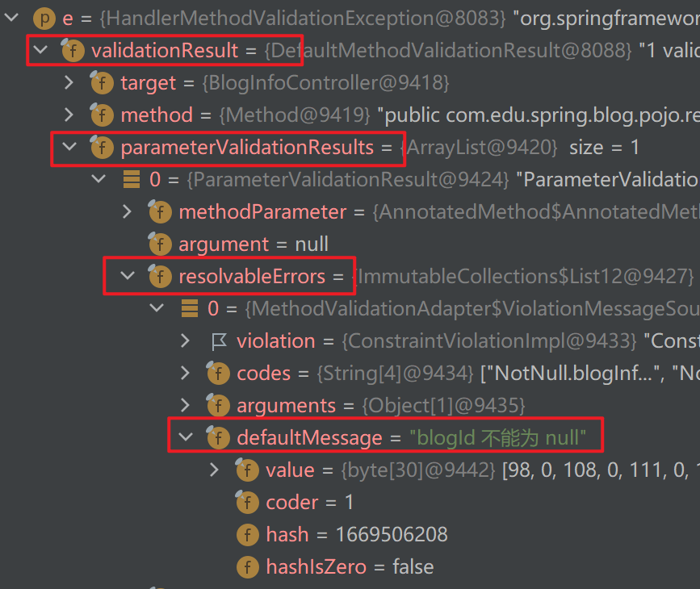Select the hash value 1669506208

coord(392,535)
